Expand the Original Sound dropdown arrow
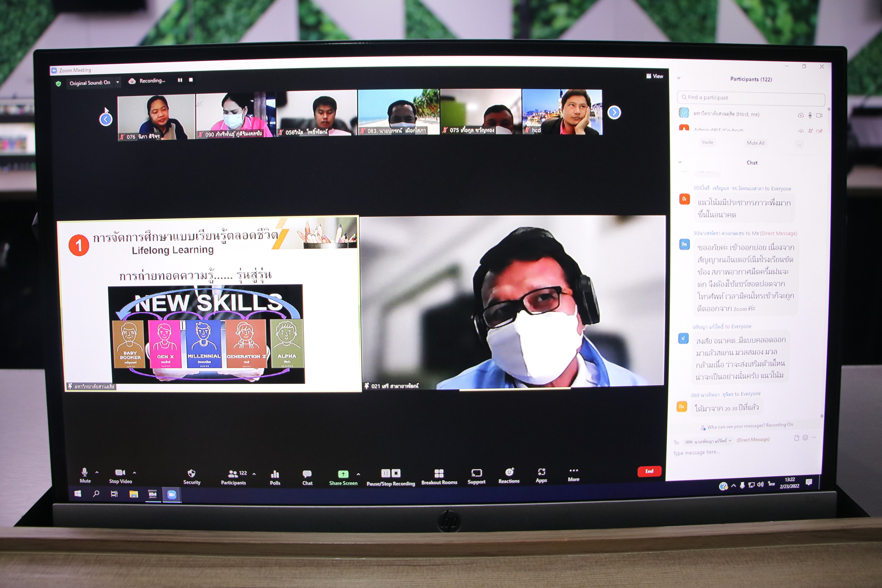Viewport: 882px width, 588px height. click(x=118, y=82)
